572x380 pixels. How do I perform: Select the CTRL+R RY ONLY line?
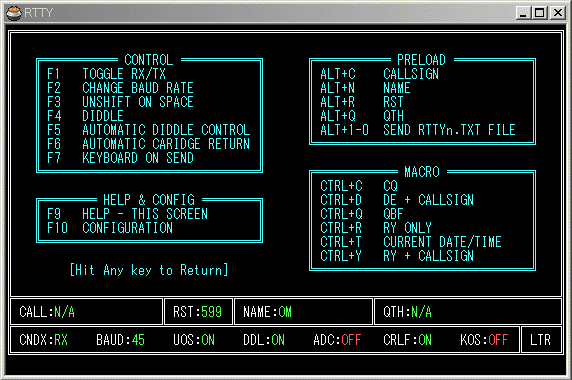click(x=376, y=228)
